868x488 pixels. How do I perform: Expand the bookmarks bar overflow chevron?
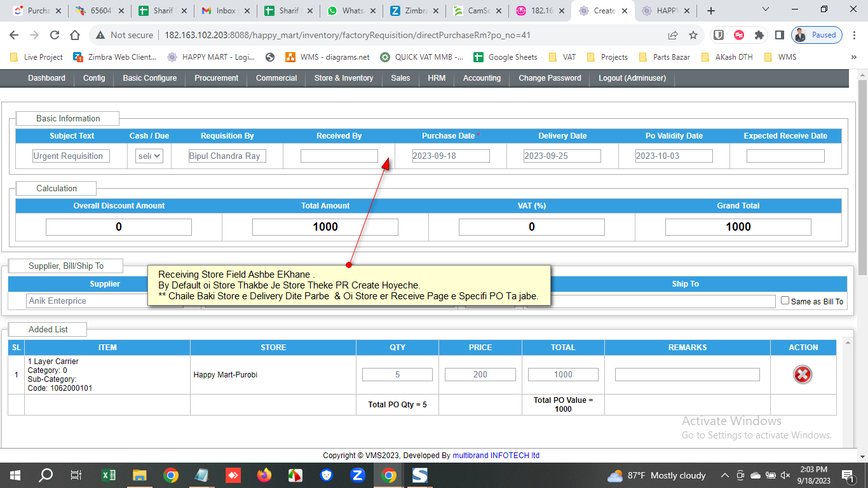pos(853,57)
